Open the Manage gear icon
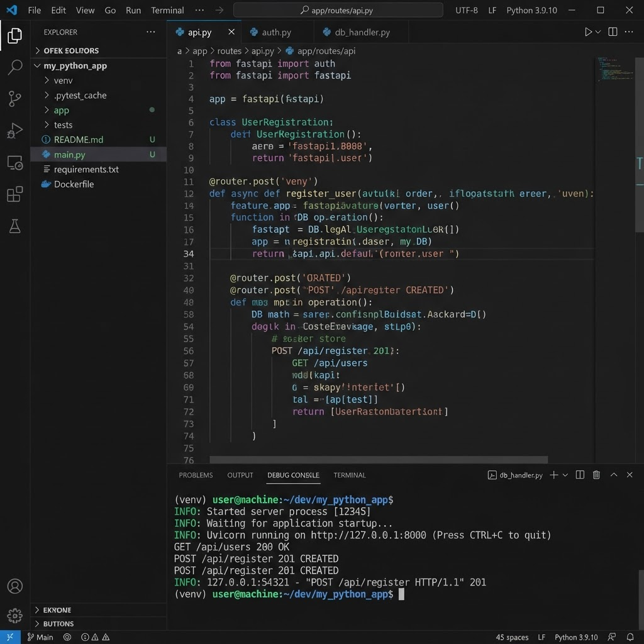Viewport: 644px width, 644px height. pyautogui.click(x=15, y=615)
